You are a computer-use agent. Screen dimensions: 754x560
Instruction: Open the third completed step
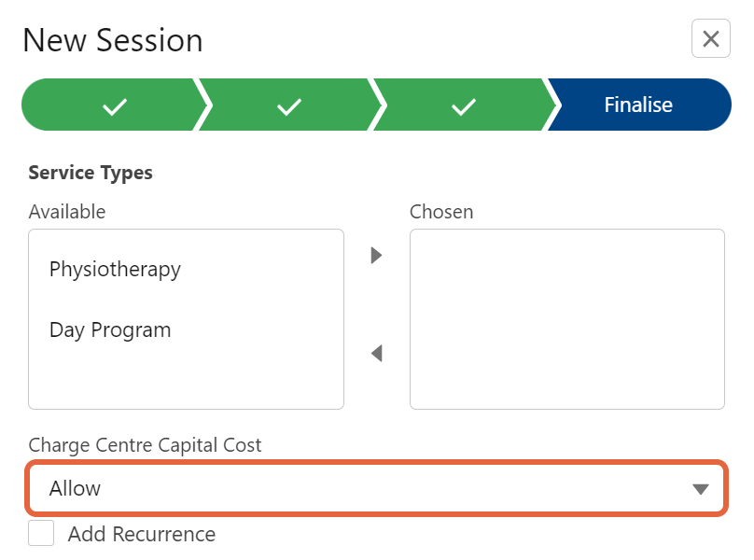point(463,105)
